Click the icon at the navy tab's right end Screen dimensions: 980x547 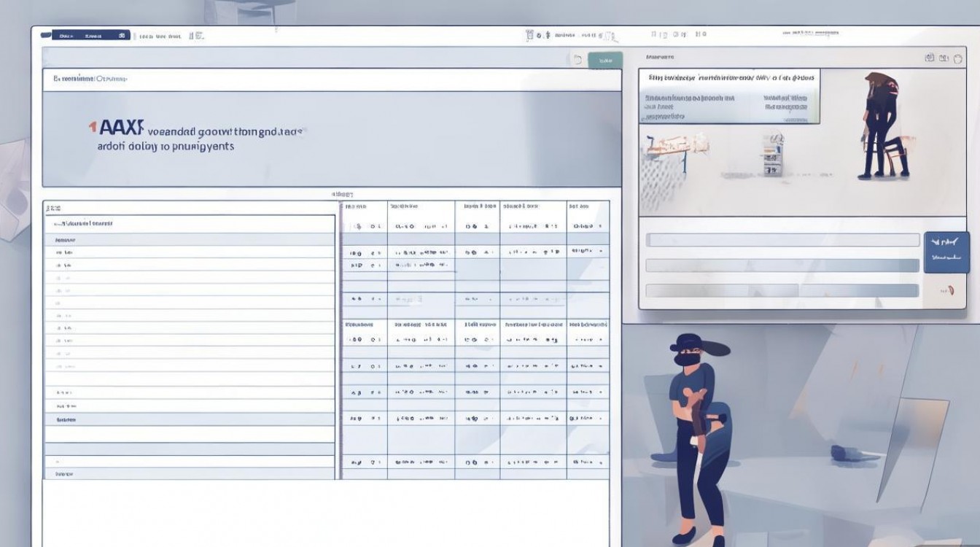(124, 35)
